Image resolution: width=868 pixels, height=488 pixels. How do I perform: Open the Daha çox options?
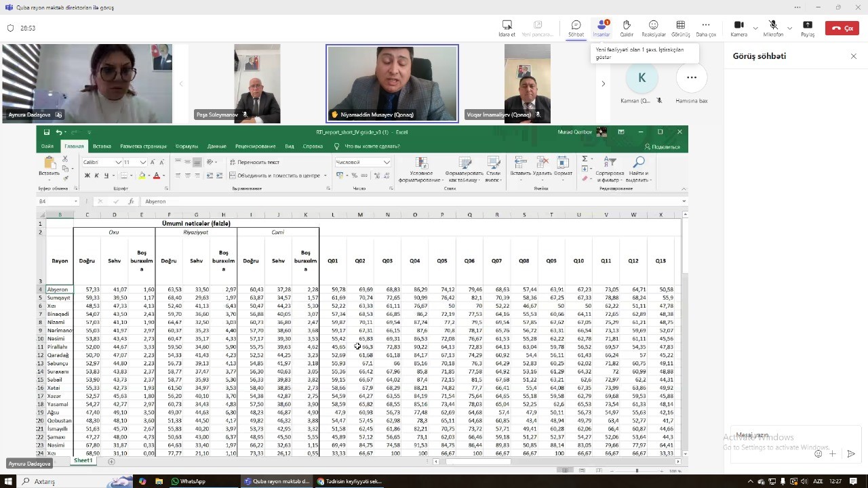(706, 28)
